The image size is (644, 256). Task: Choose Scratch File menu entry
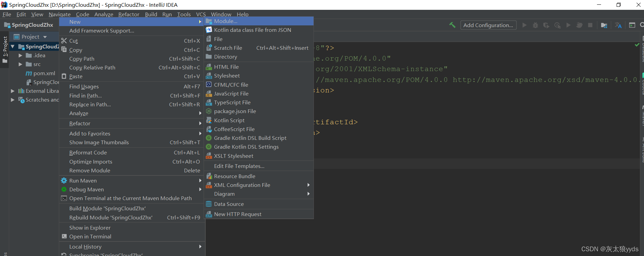pos(259,48)
